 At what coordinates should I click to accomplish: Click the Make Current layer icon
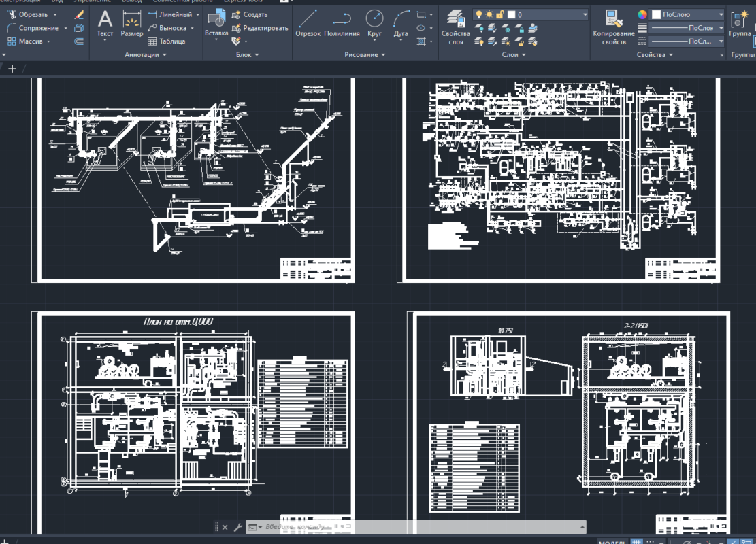[x=533, y=29]
